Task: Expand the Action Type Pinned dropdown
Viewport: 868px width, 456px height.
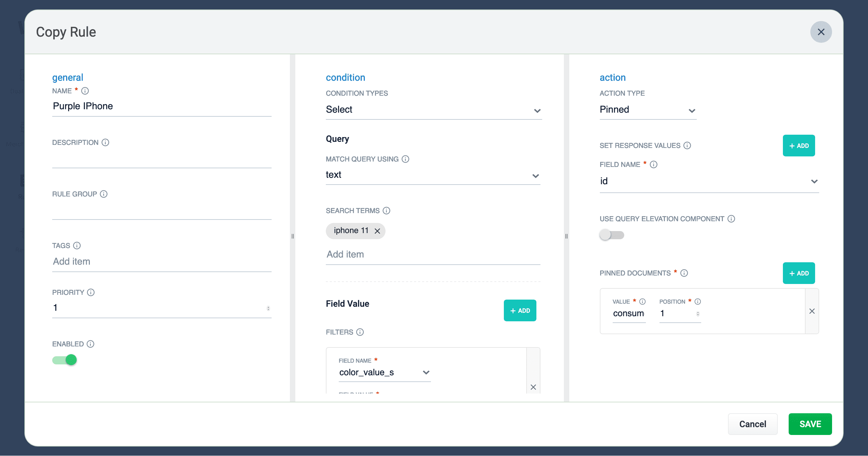Action: pos(648,110)
